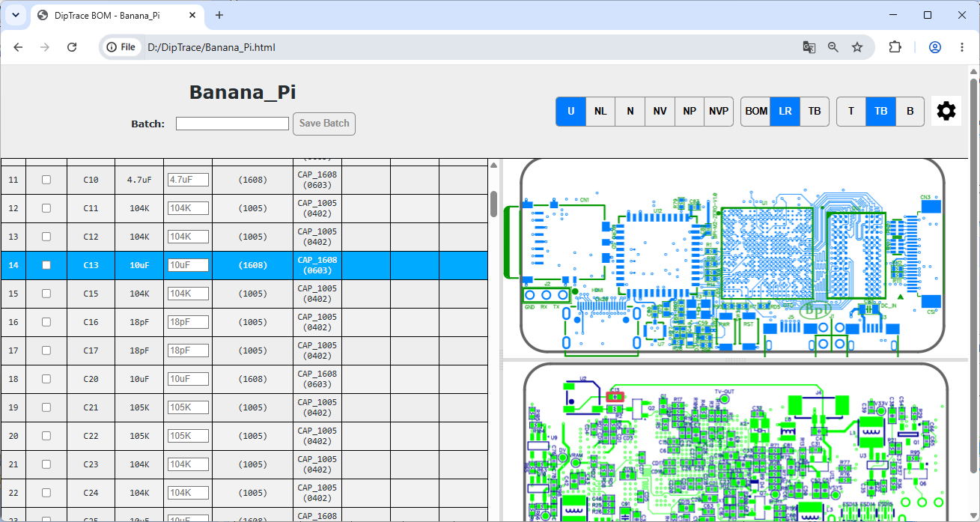
Task: Focus the Batch text field
Action: 232,124
